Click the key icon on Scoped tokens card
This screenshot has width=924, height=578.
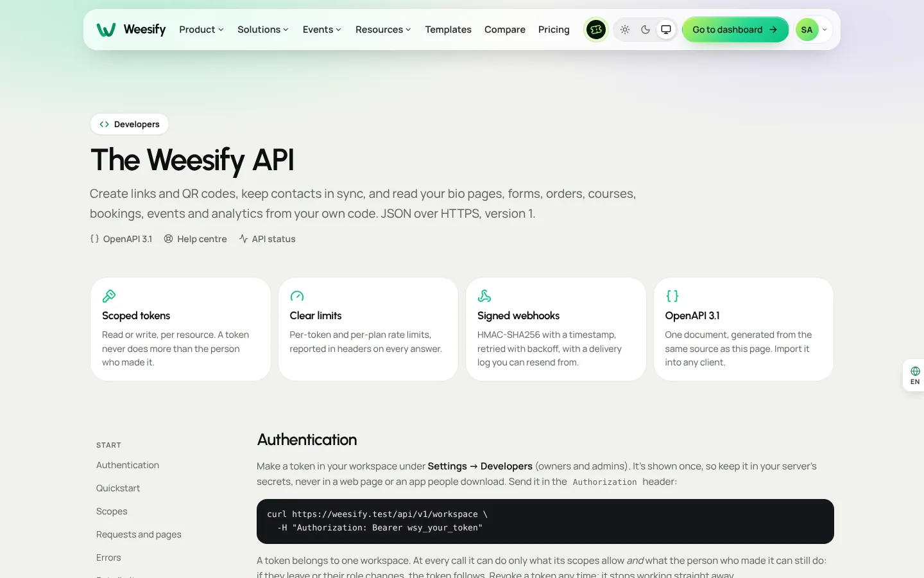click(109, 296)
